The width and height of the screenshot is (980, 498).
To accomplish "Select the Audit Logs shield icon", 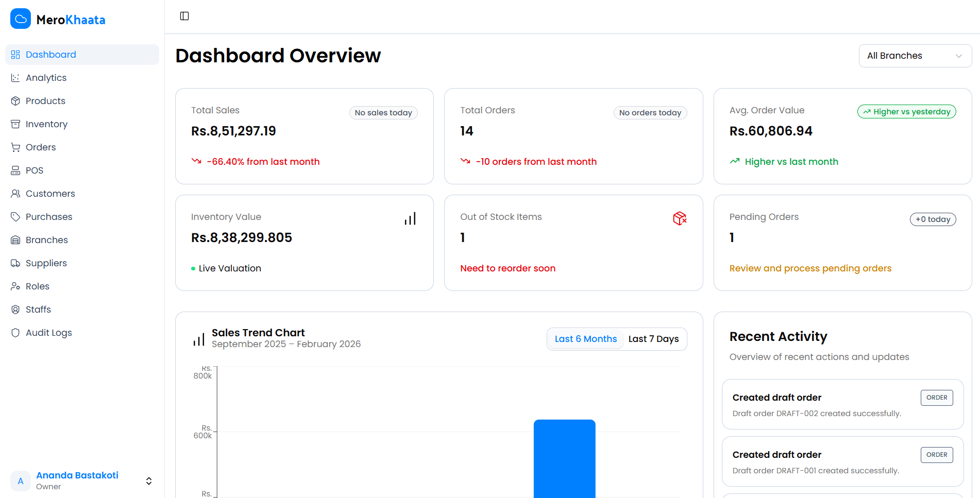I will pos(16,332).
